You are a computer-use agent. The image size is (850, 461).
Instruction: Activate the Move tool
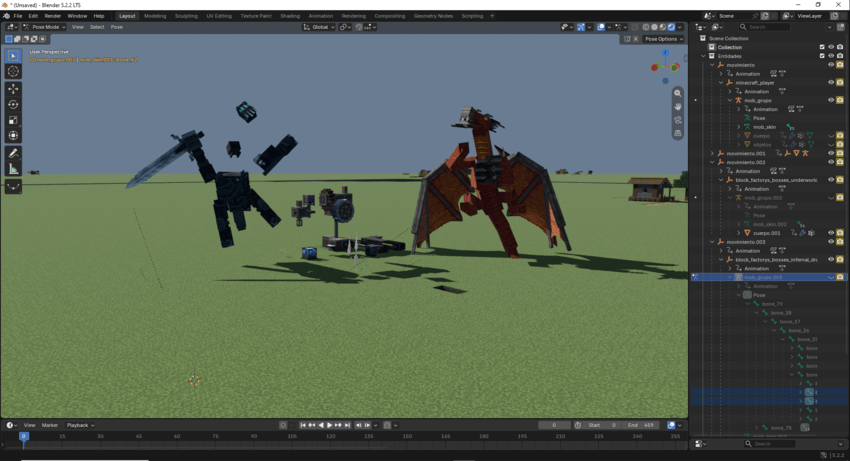[13, 89]
